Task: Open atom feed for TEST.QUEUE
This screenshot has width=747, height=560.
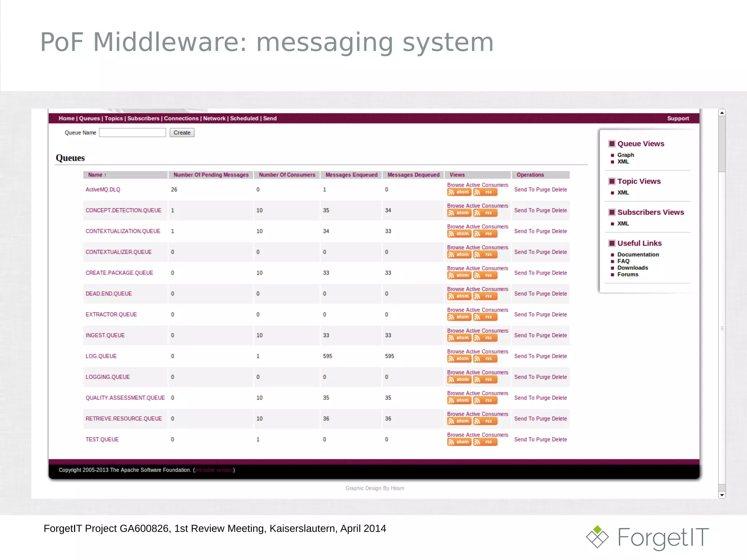Action: [x=459, y=442]
